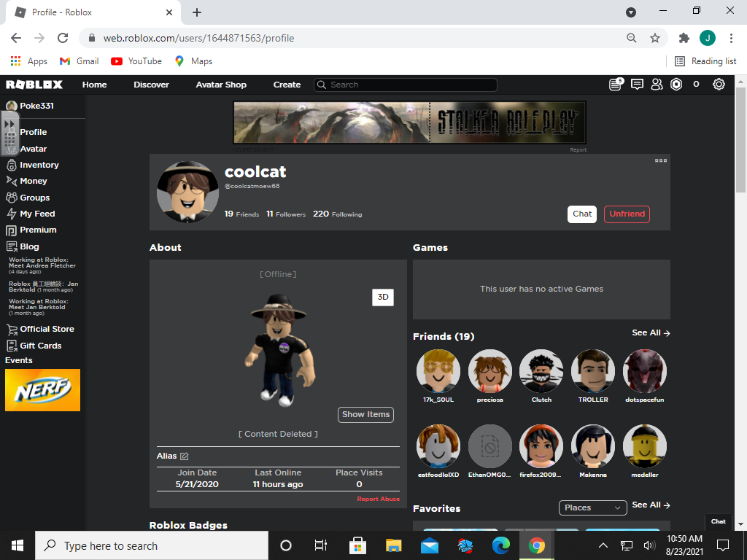The width and height of the screenshot is (747, 560).
Task: Open the Roblox settings gear
Action: point(719,85)
